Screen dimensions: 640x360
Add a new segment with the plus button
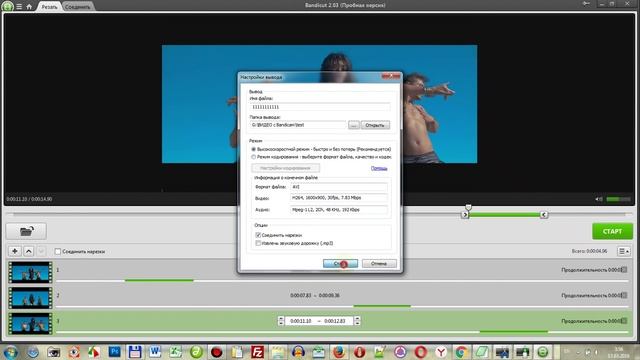point(15,251)
